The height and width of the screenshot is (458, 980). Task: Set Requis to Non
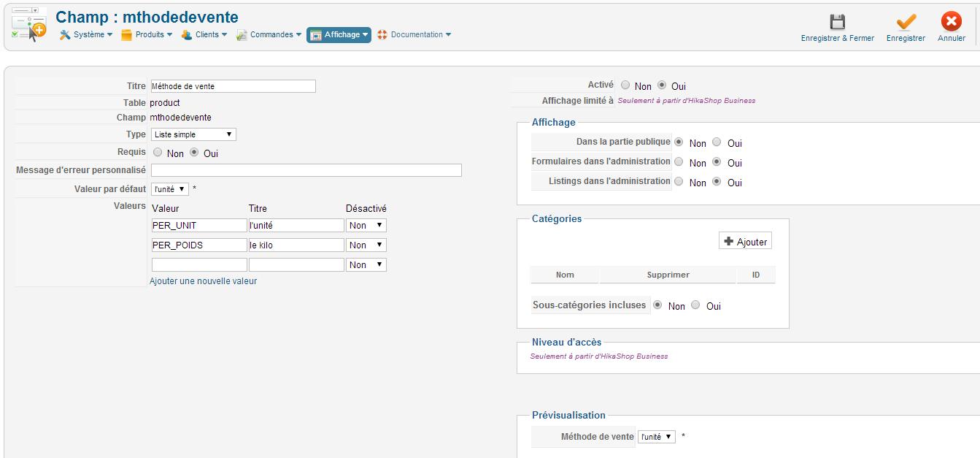click(x=158, y=153)
